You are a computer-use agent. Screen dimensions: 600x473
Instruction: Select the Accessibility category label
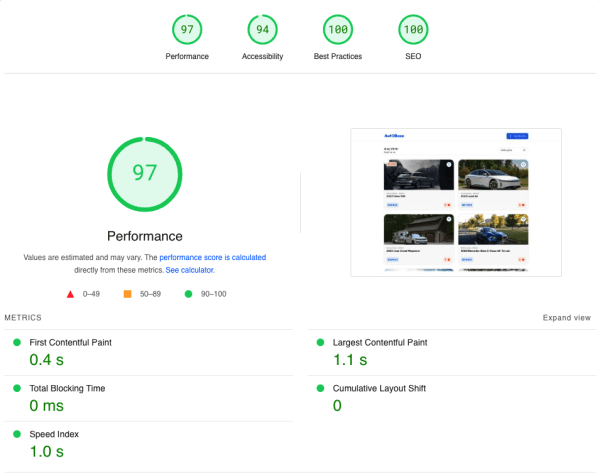(262, 56)
